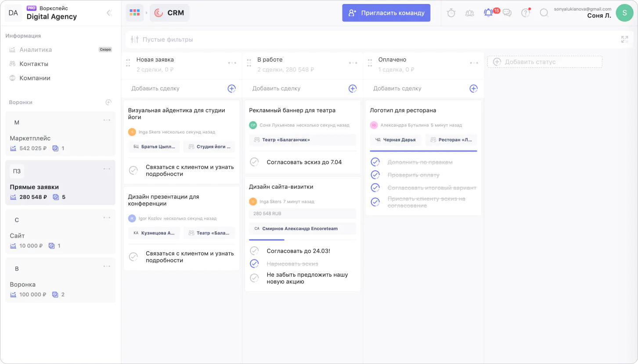Uncheck task Проверить оплату
This screenshot has height=364, width=638.
click(x=375, y=175)
